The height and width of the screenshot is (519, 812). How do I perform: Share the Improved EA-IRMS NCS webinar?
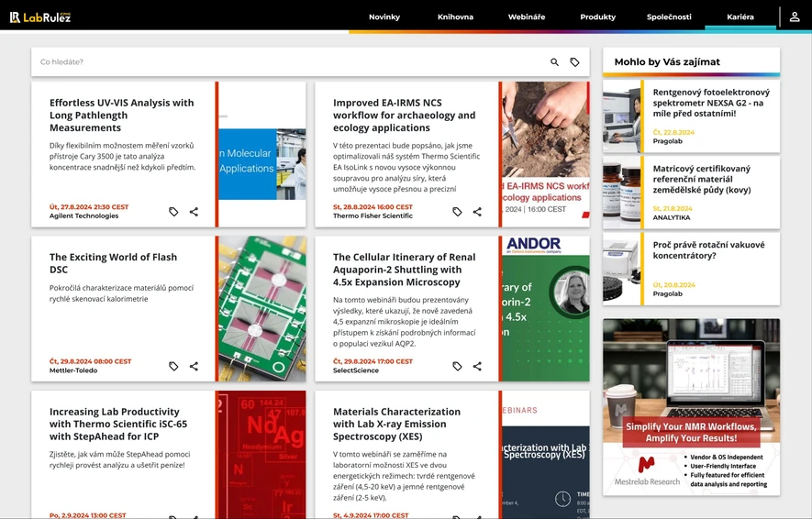click(x=477, y=212)
